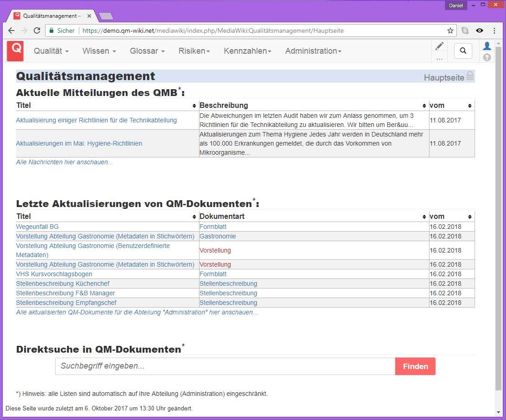The image size is (506, 420).
Task: Sort QM documents by Dokumentart column
Action: (424, 217)
